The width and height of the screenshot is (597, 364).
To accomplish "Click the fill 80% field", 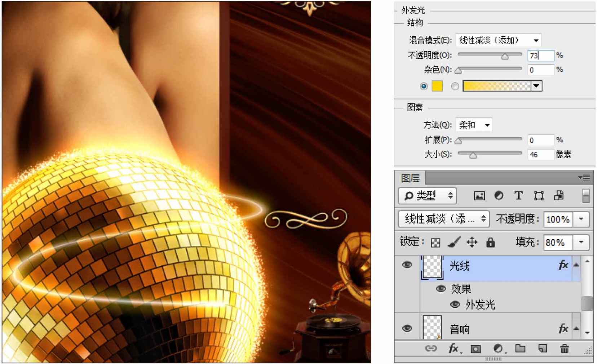I will click(x=558, y=242).
